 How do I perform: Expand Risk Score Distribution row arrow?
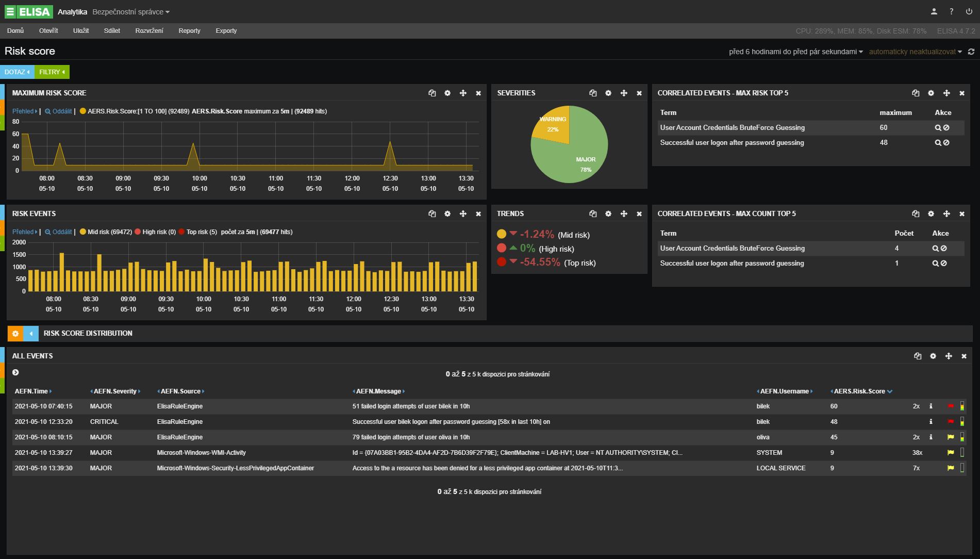point(31,334)
